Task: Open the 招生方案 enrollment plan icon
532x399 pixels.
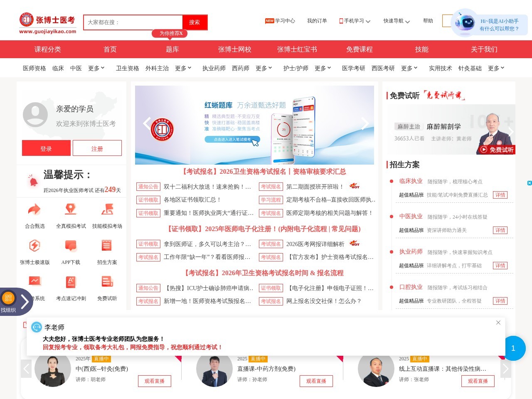Action: point(107,251)
